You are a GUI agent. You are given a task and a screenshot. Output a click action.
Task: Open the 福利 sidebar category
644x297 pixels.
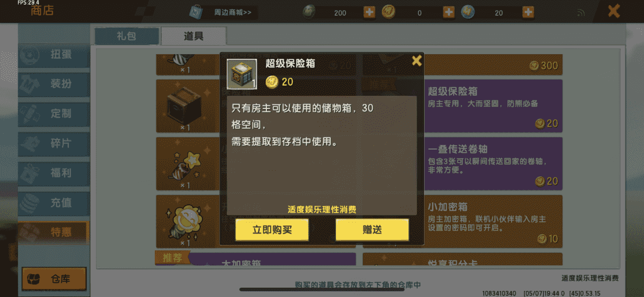[54, 173]
